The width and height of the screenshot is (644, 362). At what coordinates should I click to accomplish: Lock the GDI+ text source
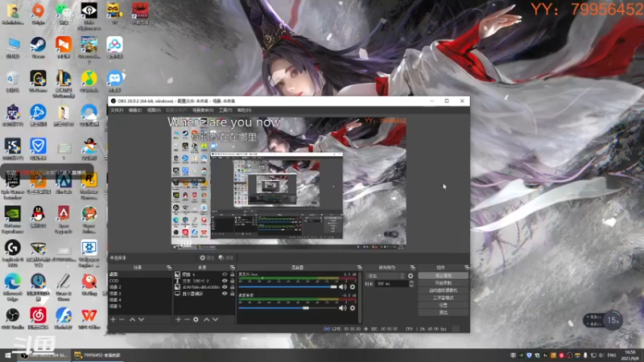click(x=232, y=281)
